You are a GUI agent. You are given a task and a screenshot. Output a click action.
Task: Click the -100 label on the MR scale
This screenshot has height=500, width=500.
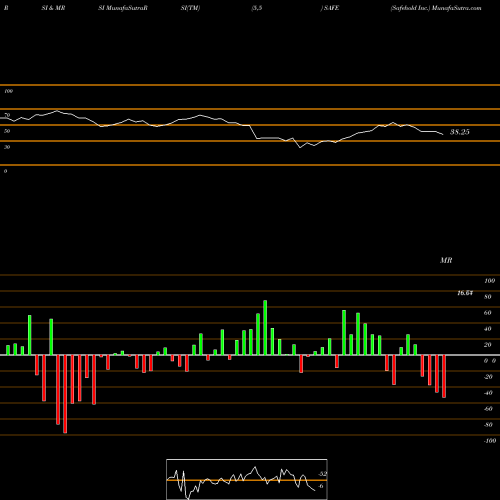pos(490,441)
